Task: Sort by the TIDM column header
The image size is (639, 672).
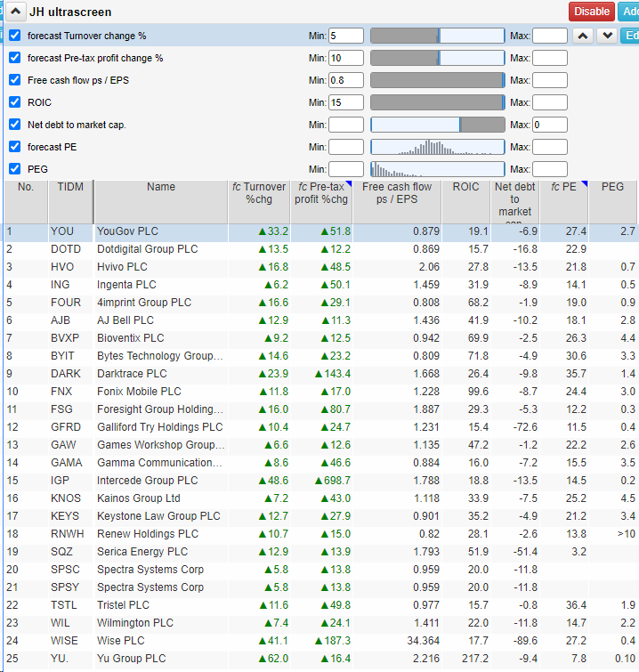Action: 70,187
